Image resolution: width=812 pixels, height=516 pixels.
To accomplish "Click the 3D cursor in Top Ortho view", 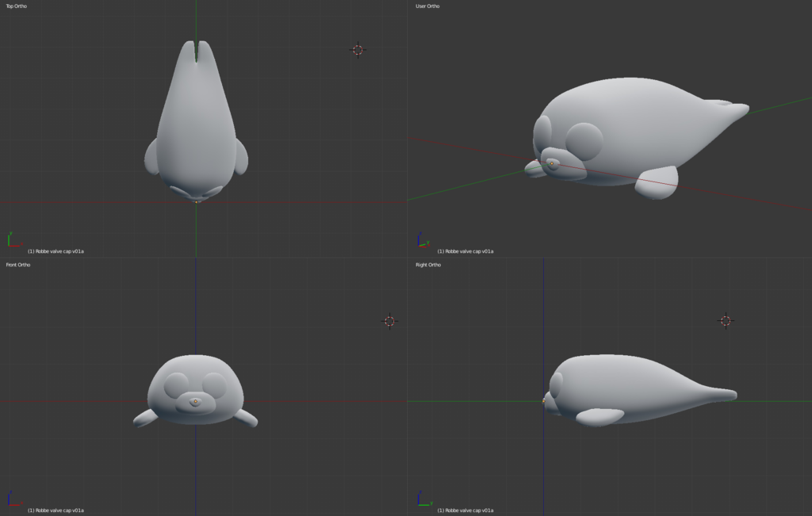I will pos(358,50).
